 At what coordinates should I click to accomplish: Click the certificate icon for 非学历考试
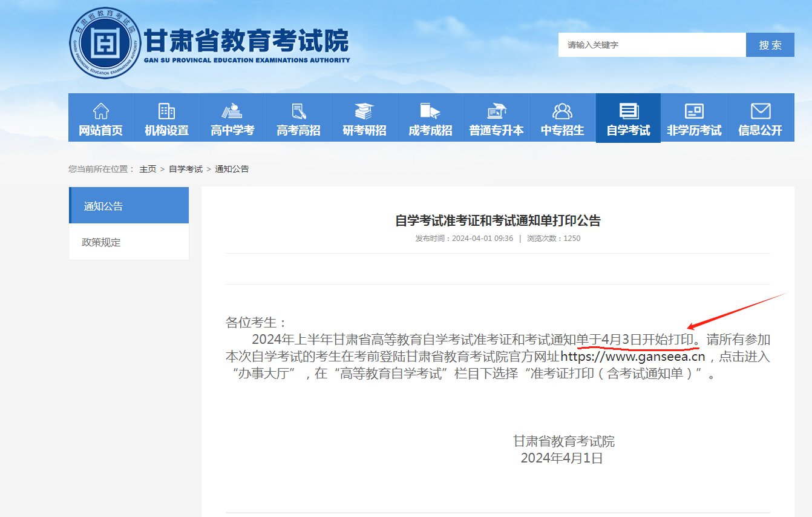pos(694,111)
